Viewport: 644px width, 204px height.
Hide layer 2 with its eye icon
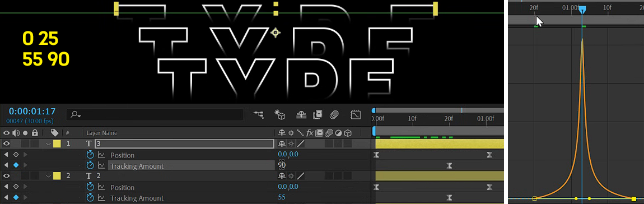(6, 175)
